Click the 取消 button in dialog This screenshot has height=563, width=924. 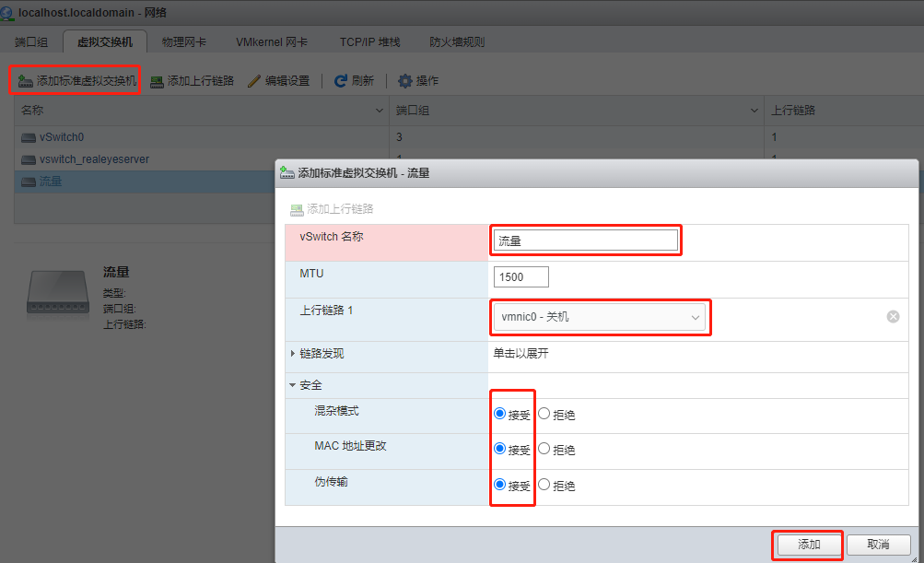tap(879, 545)
